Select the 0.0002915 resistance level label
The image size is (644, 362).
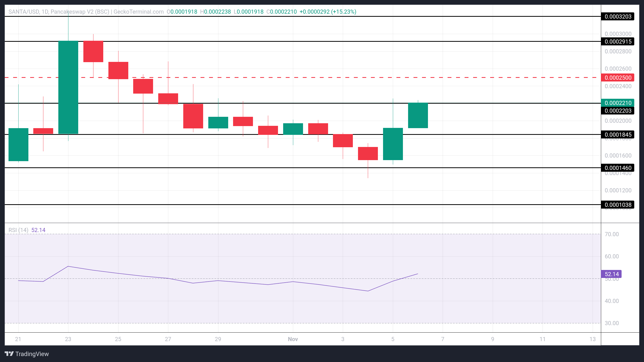click(618, 42)
